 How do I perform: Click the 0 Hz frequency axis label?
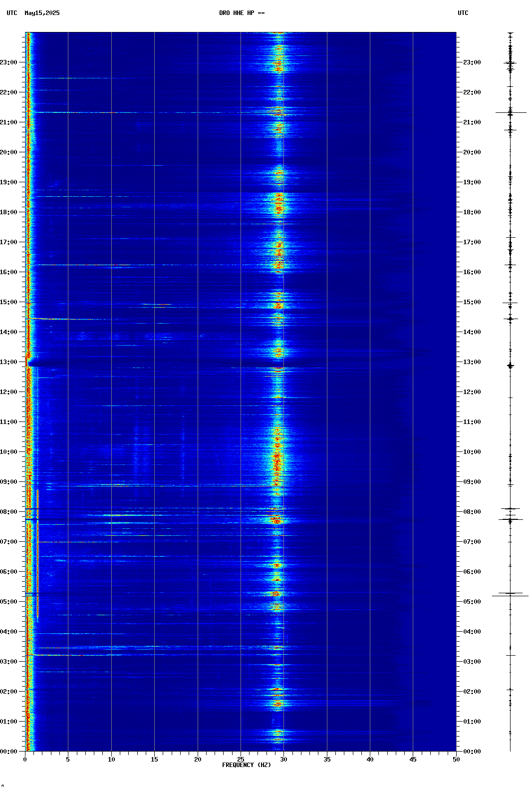pyautogui.click(x=25, y=760)
